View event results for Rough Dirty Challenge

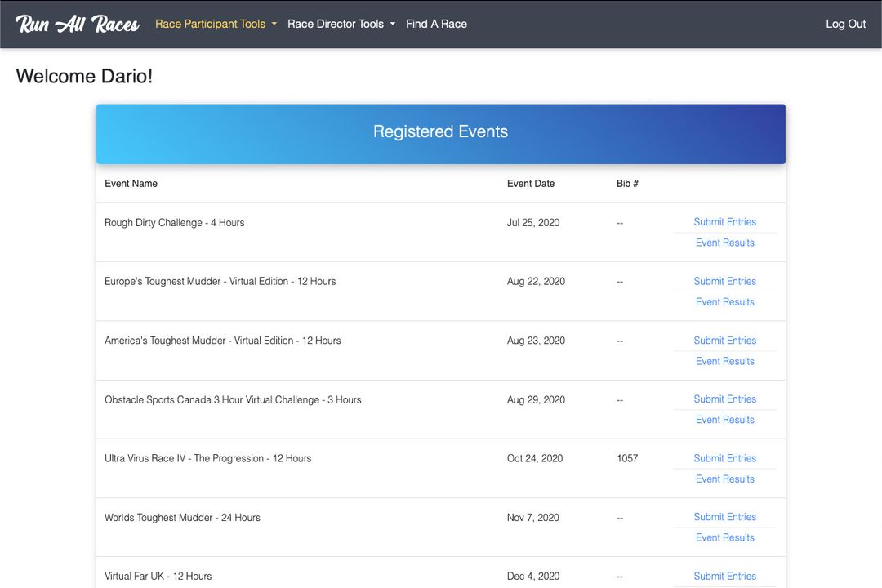click(724, 242)
